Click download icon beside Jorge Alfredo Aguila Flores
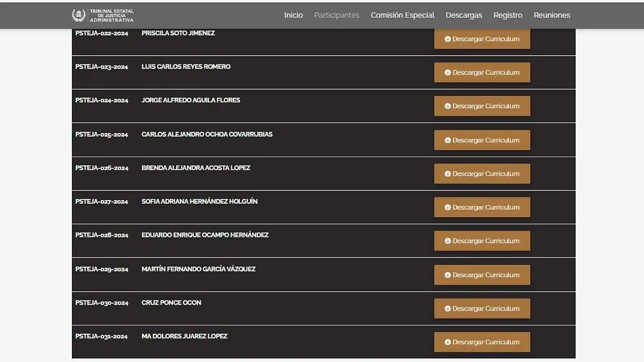Screen dimensions: 644x362 448,106
